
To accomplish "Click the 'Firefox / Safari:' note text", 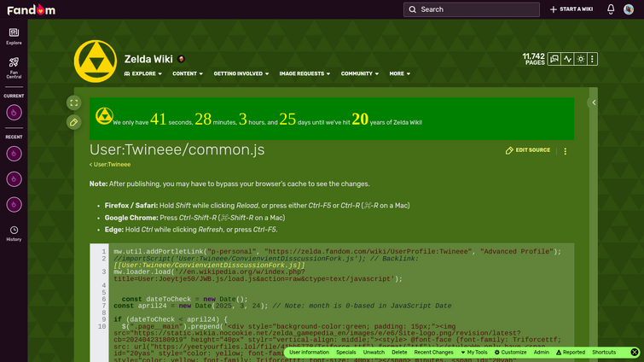I will [131, 206].
